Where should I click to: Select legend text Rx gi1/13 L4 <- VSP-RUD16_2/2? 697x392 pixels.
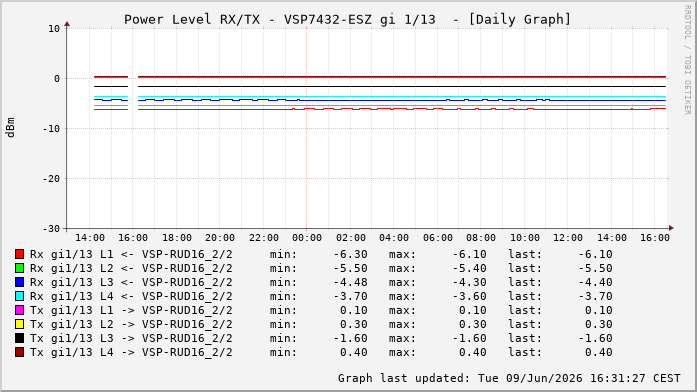pyautogui.click(x=131, y=296)
